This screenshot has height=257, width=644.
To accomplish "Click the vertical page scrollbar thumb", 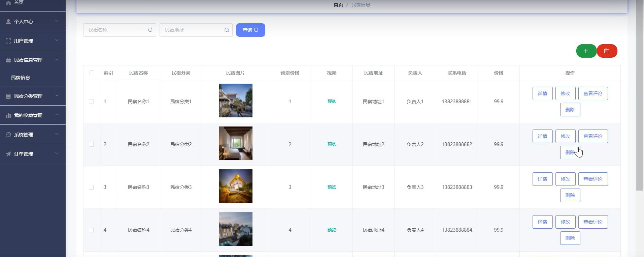I will [640, 95].
